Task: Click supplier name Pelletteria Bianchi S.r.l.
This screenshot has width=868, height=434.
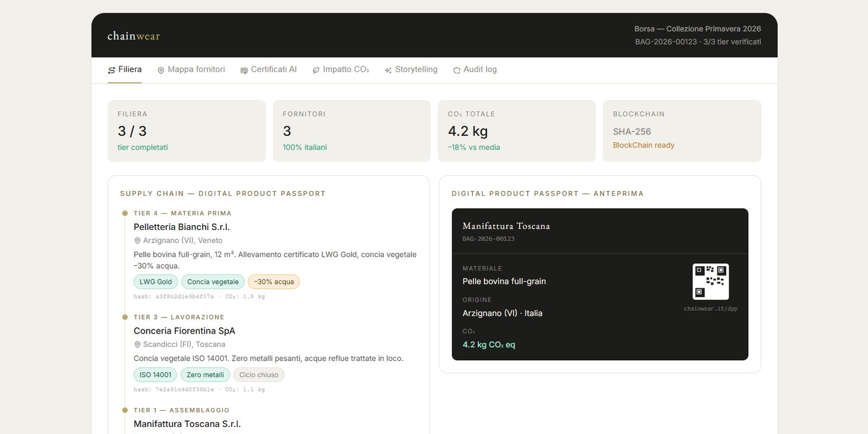Action: pos(182,227)
